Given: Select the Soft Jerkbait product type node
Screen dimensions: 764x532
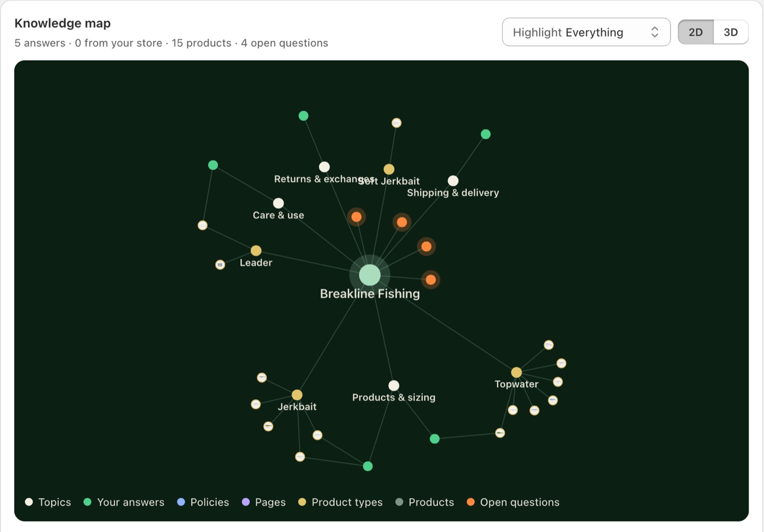Looking at the screenshot, I should coord(389,169).
